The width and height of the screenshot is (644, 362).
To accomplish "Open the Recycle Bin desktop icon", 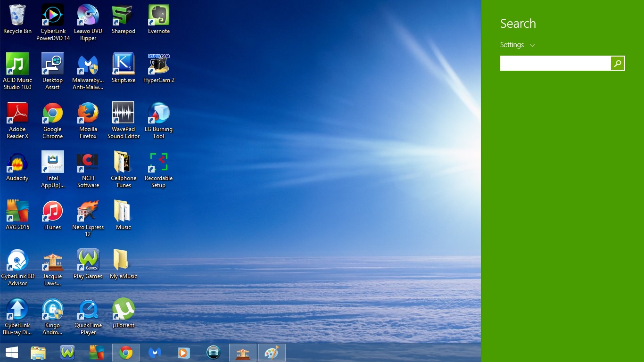I will [17, 20].
